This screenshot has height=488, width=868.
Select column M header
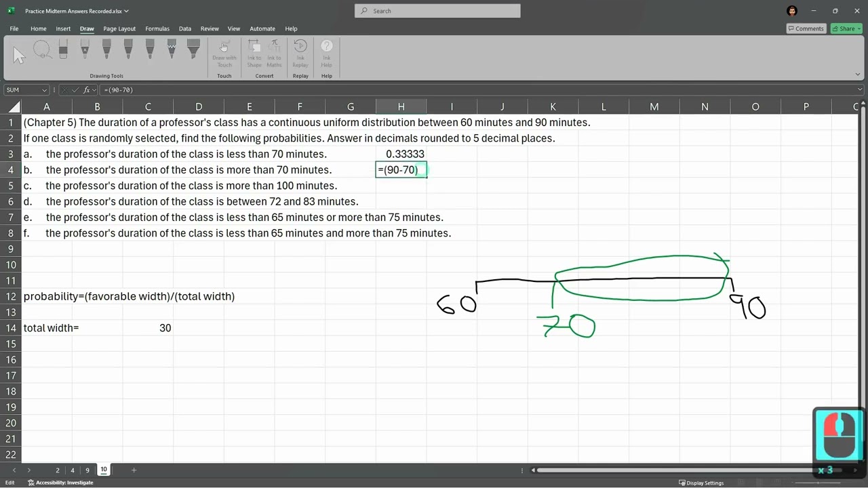654,107
